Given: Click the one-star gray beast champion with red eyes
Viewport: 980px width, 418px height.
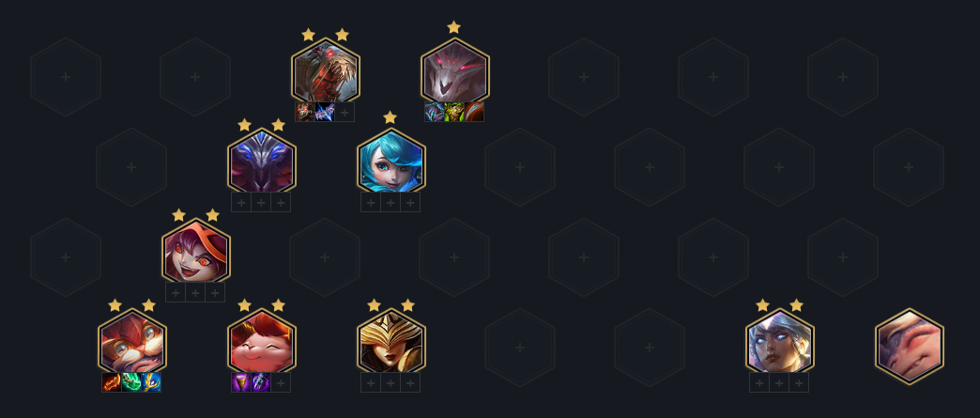Looking at the screenshot, I should click(x=454, y=70).
